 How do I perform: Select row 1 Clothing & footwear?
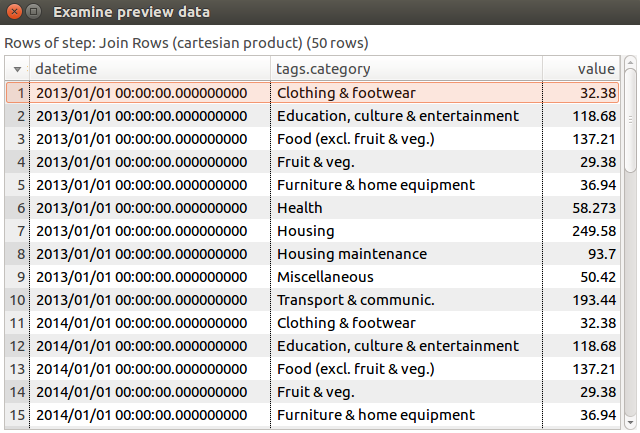click(x=312, y=93)
